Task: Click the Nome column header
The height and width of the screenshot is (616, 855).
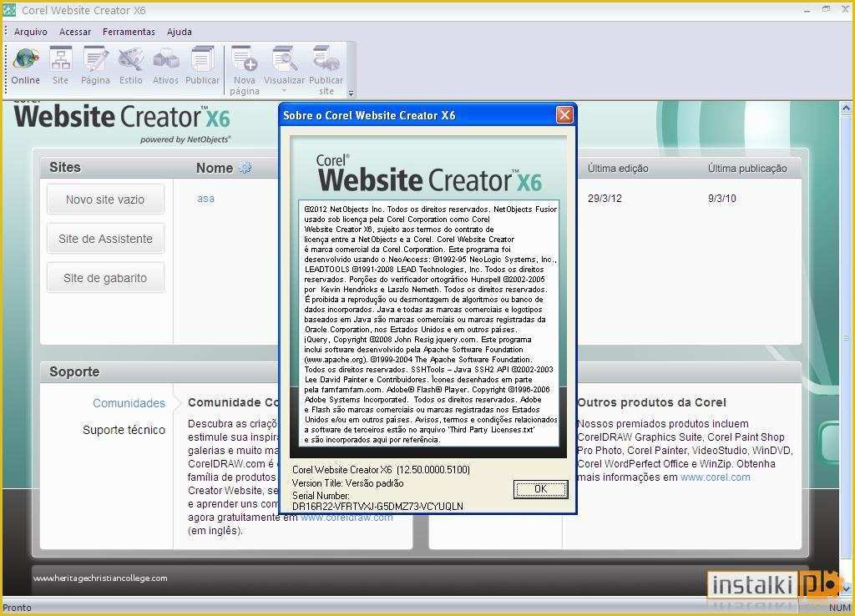Action: click(215, 168)
